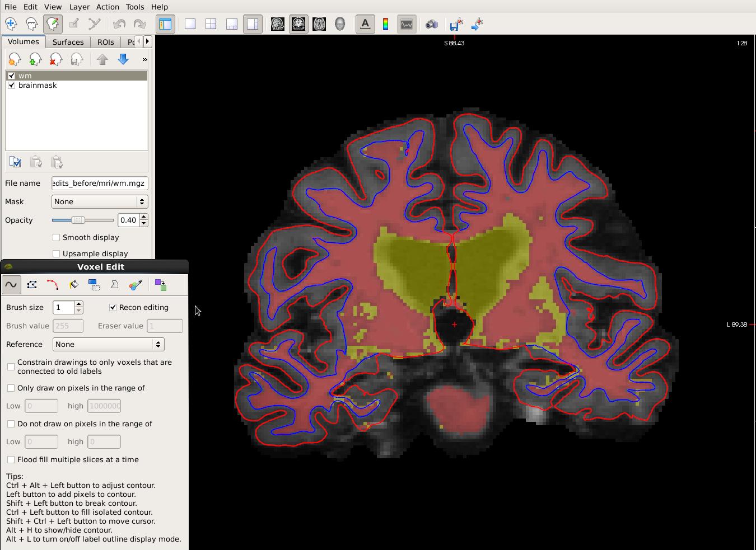Pick the color picker tool in Voxel Edit
The height and width of the screenshot is (550, 756).
[x=136, y=285]
